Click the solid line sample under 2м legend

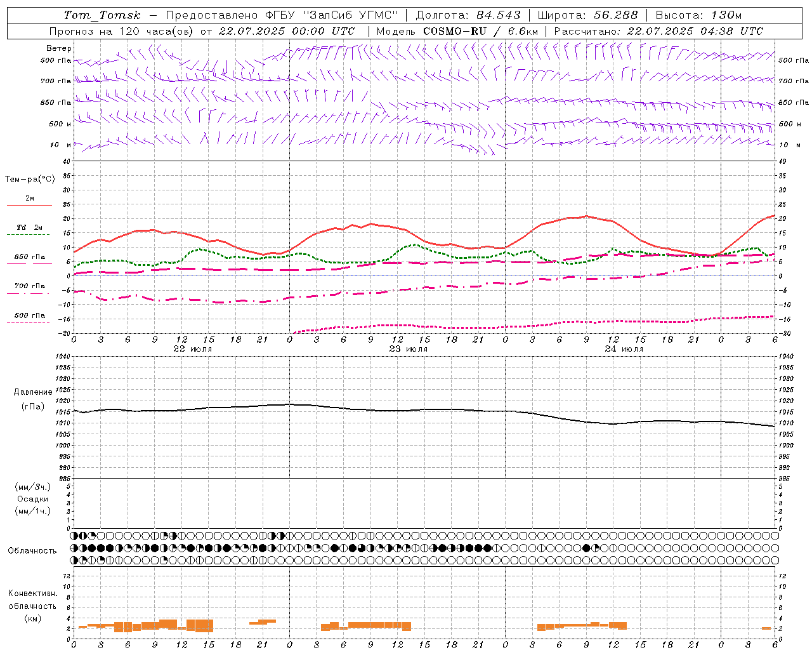(x=29, y=205)
